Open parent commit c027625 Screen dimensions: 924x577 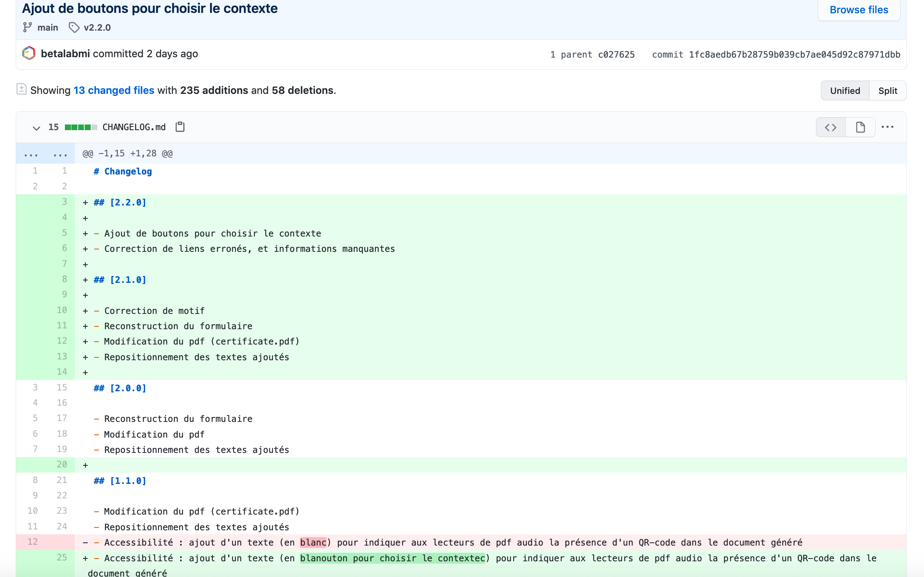pos(616,54)
